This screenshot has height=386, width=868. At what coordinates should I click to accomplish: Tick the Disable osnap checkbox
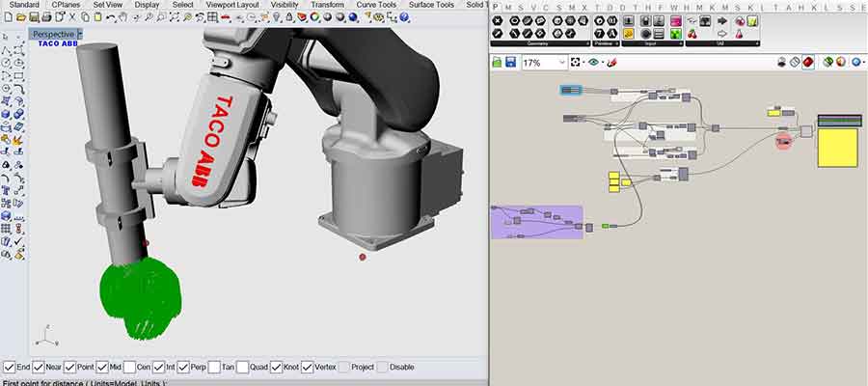tap(383, 367)
